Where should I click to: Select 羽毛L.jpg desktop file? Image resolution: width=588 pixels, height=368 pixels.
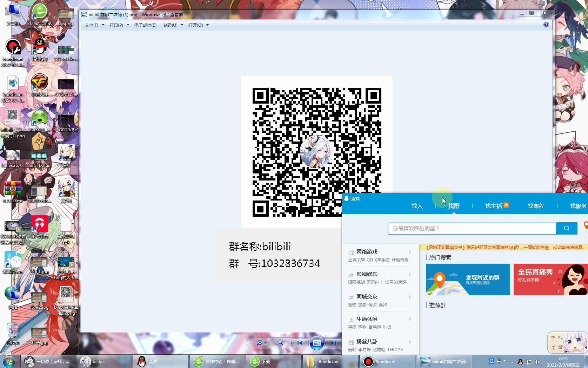point(39,265)
